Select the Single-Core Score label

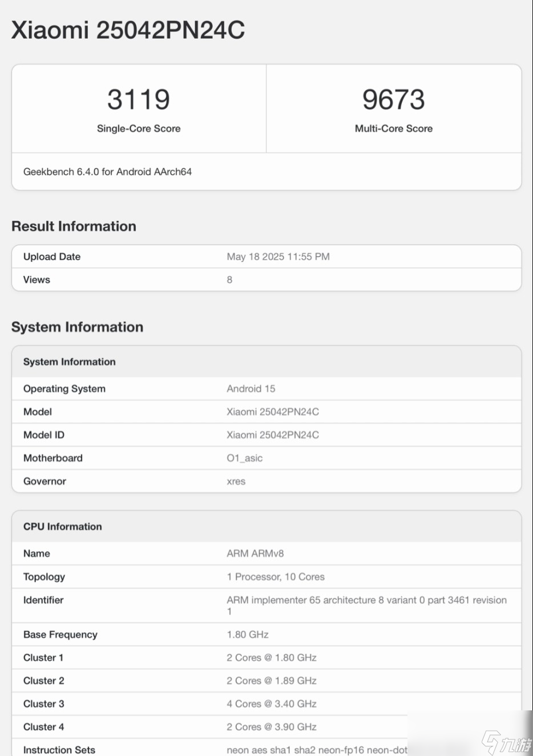[x=139, y=129]
